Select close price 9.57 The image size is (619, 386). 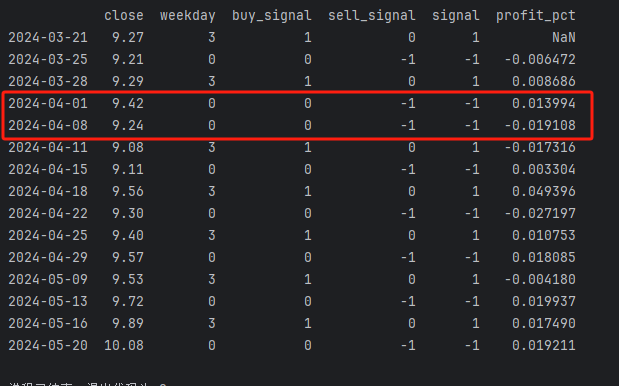click(x=128, y=257)
